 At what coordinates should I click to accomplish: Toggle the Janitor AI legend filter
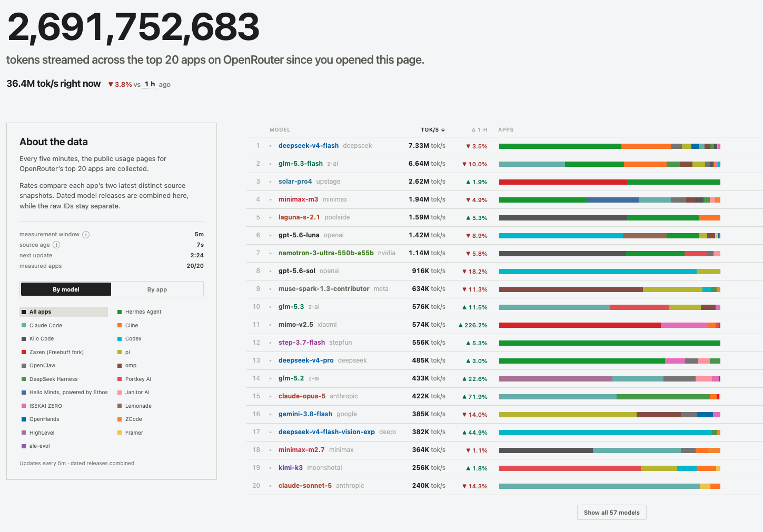coord(133,393)
